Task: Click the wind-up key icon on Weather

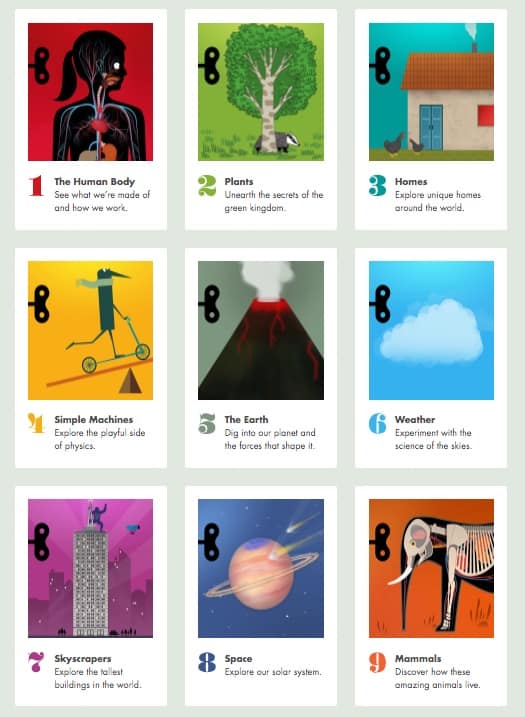Action: pos(380,304)
